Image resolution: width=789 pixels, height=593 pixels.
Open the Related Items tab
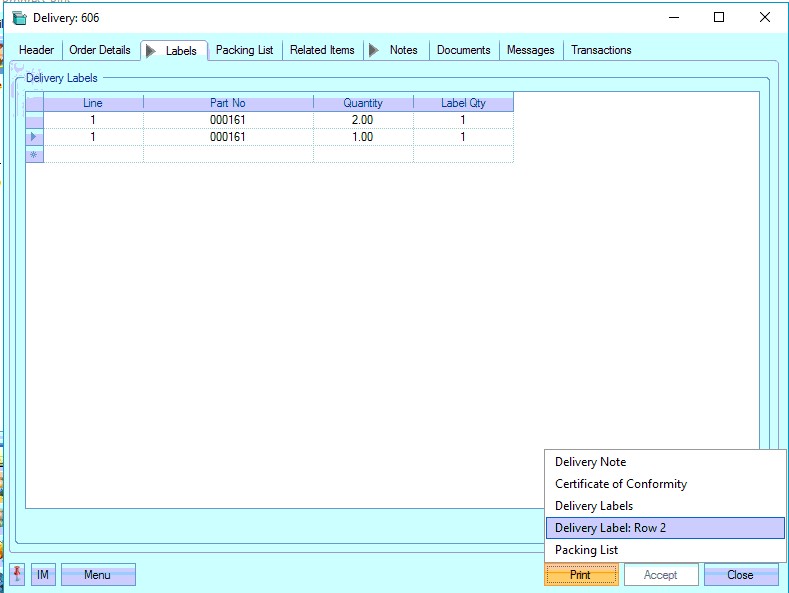tap(322, 50)
